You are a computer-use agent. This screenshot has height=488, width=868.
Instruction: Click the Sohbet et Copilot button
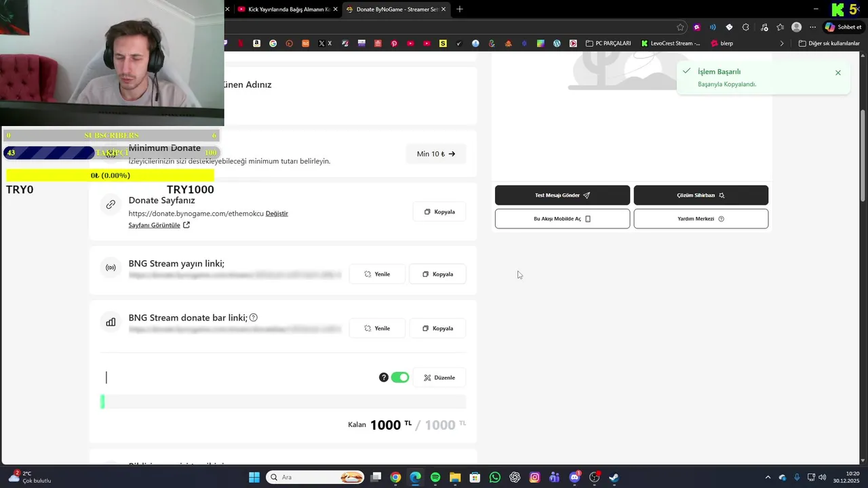843,27
